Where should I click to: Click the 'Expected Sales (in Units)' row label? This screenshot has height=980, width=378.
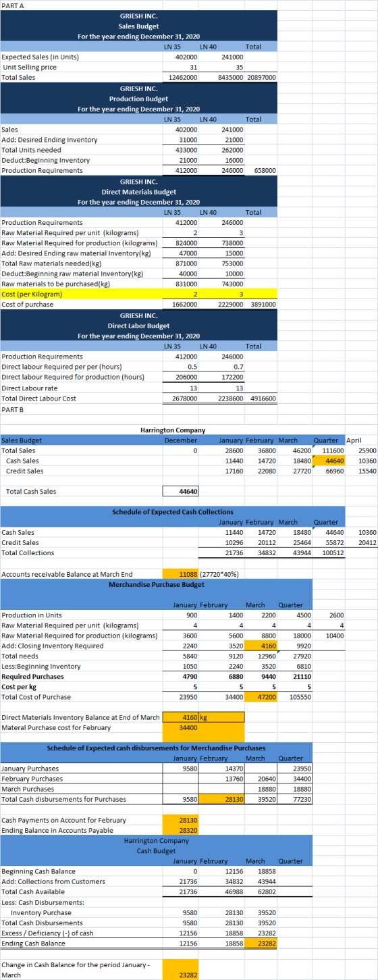tap(41, 57)
